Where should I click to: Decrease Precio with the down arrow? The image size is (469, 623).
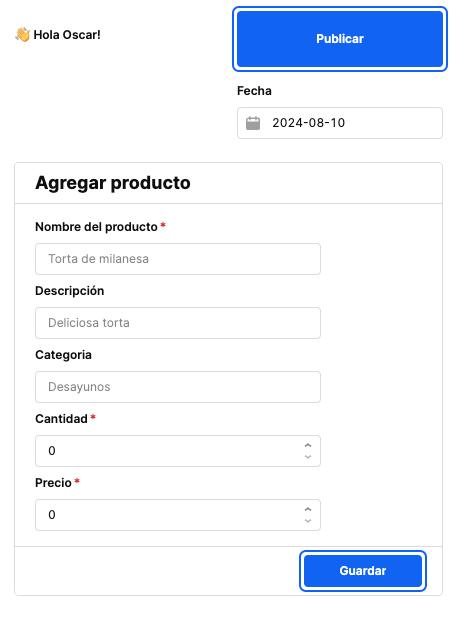308,521
